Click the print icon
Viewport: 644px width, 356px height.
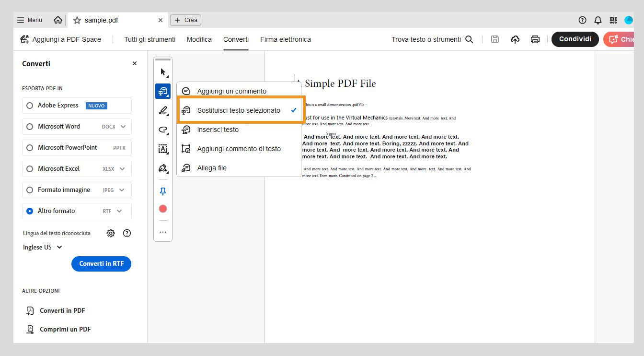[x=535, y=39]
